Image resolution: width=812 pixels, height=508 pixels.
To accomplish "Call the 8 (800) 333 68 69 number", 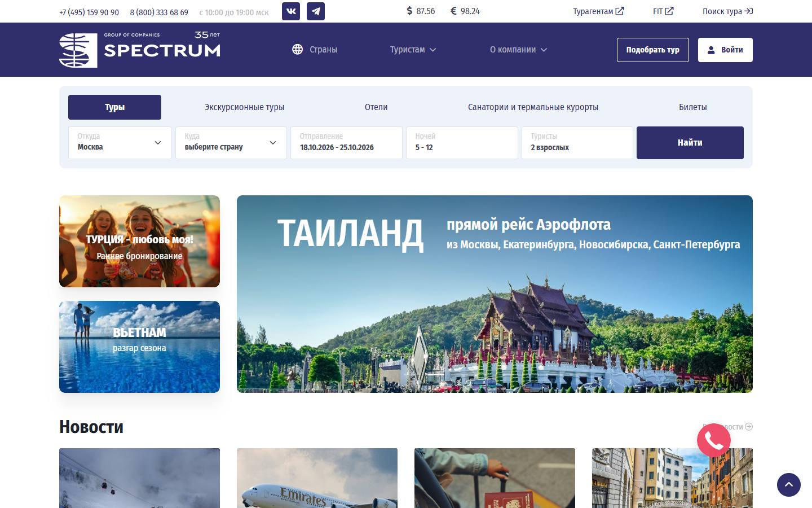I will coord(159,12).
